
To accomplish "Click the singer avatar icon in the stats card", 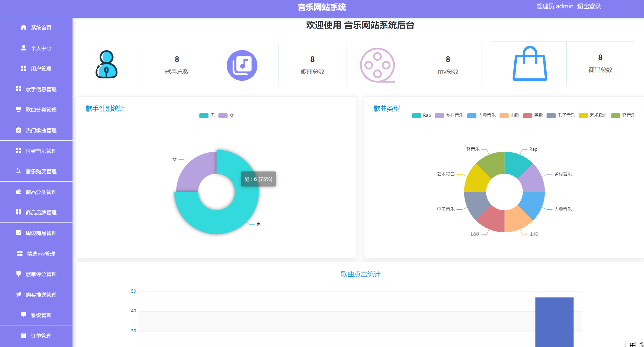I will click(106, 64).
